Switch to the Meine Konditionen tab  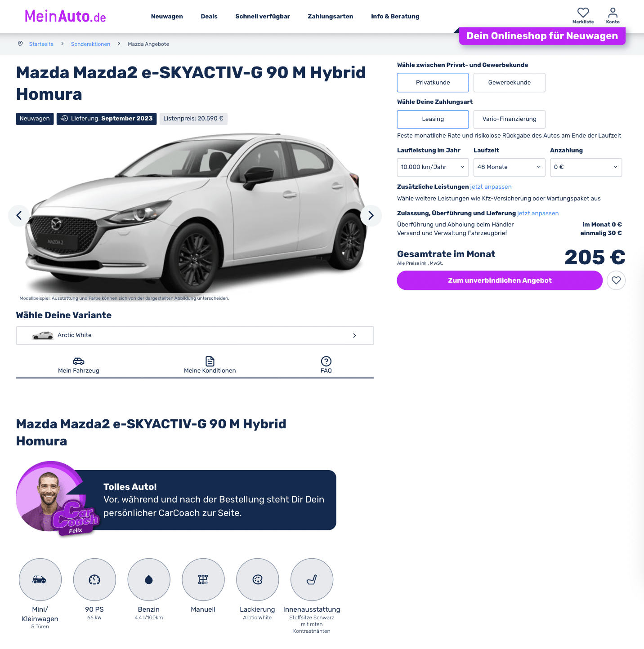[210, 365]
